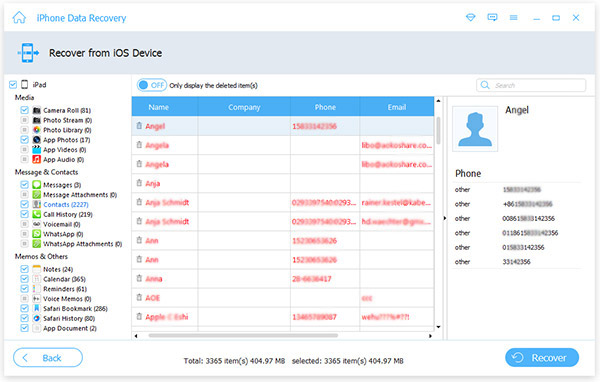Open the hamburger menu icon
600x382 pixels.
click(x=514, y=18)
